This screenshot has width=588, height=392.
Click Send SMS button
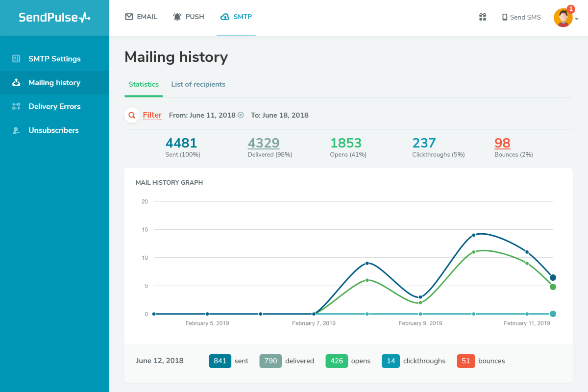click(x=521, y=17)
